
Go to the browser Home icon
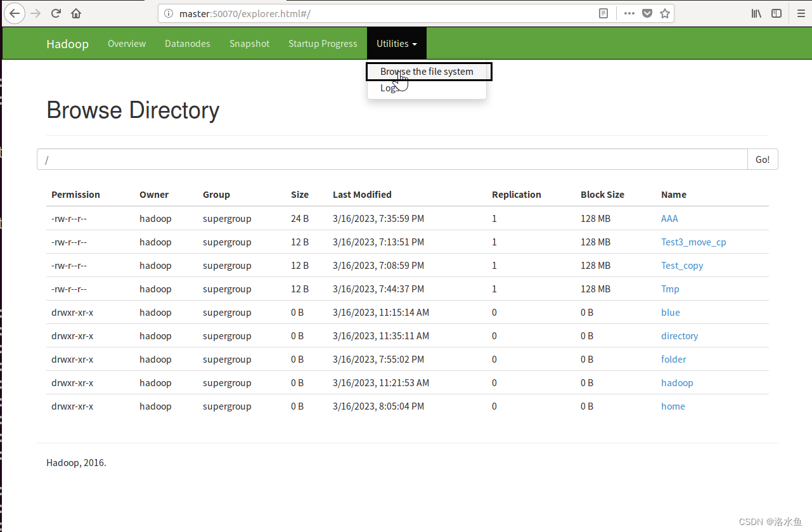click(76, 13)
